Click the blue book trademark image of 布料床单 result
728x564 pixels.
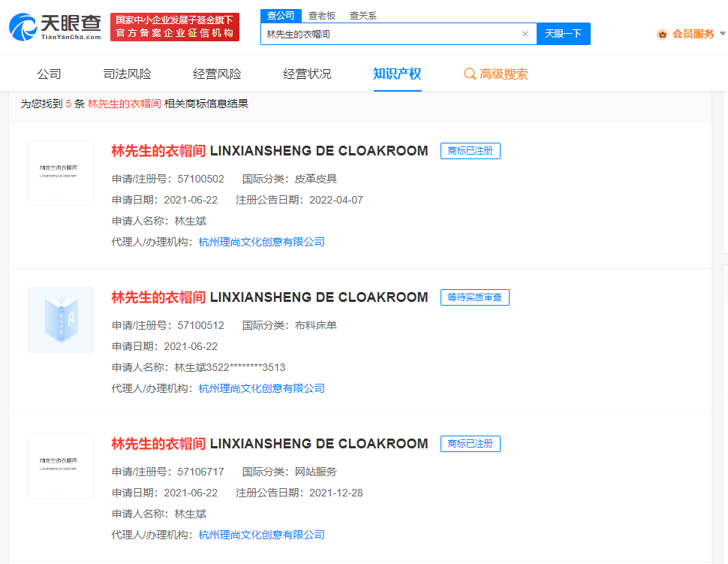60,320
